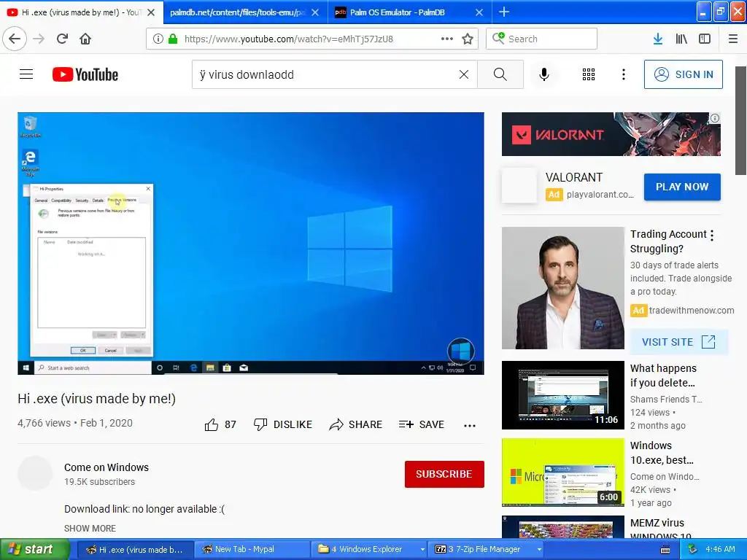Click the PLAY NOW ad button

pyautogui.click(x=682, y=187)
